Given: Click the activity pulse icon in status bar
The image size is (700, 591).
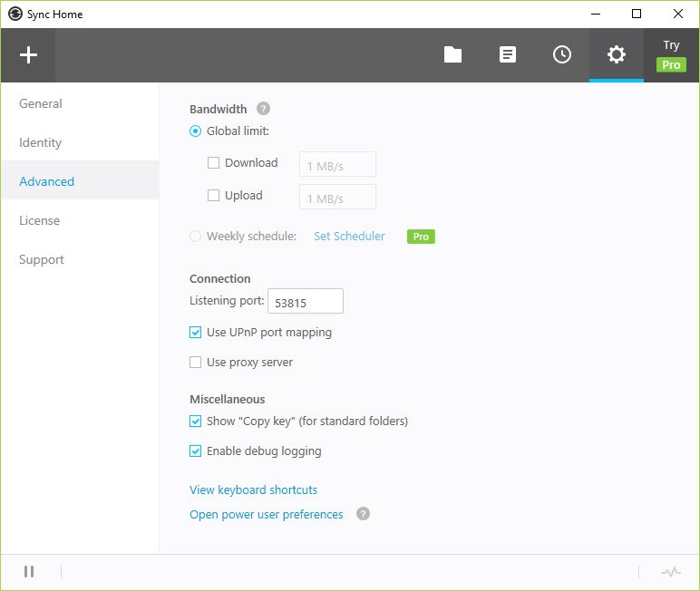Looking at the screenshot, I should pyautogui.click(x=670, y=572).
